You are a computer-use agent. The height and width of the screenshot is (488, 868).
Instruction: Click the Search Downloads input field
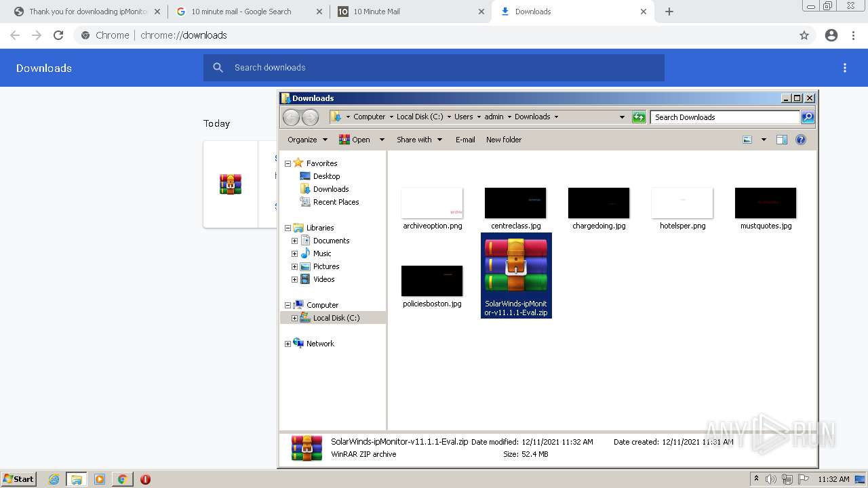pos(724,117)
